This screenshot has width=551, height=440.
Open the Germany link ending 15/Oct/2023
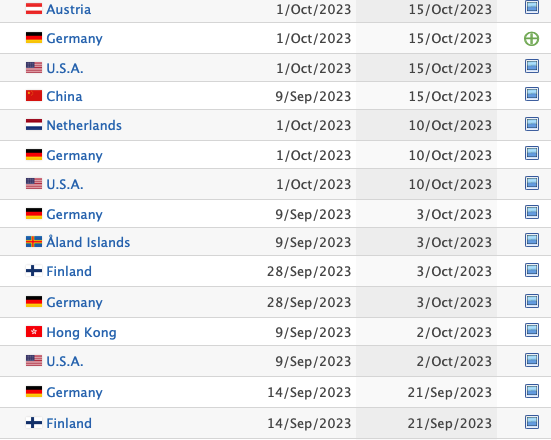click(x=74, y=39)
